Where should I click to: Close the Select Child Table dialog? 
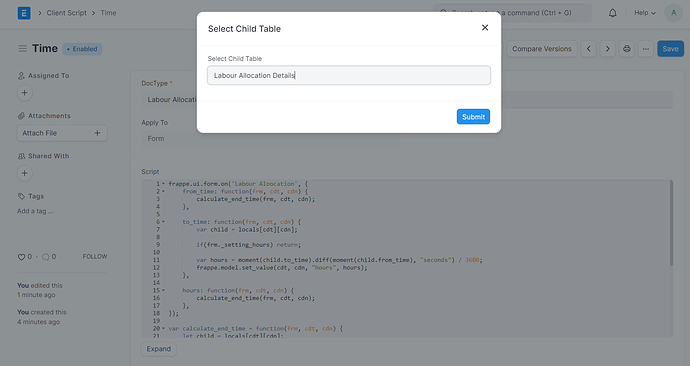485,28
